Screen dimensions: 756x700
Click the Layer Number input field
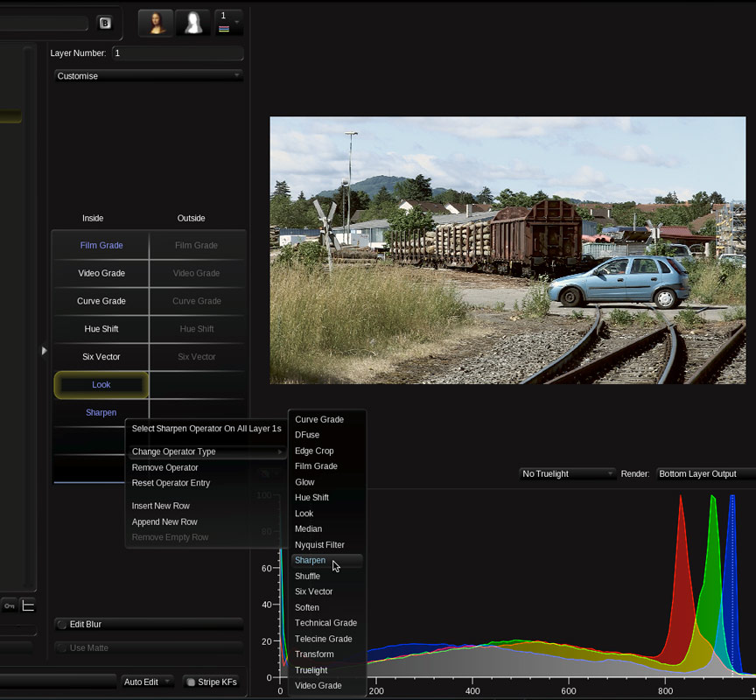(x=177, y=53)
